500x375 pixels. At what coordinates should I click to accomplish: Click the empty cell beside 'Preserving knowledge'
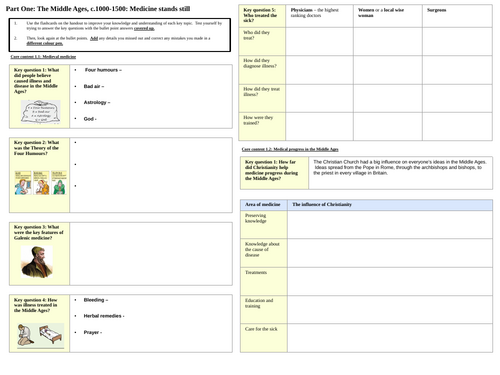[390, 224]
